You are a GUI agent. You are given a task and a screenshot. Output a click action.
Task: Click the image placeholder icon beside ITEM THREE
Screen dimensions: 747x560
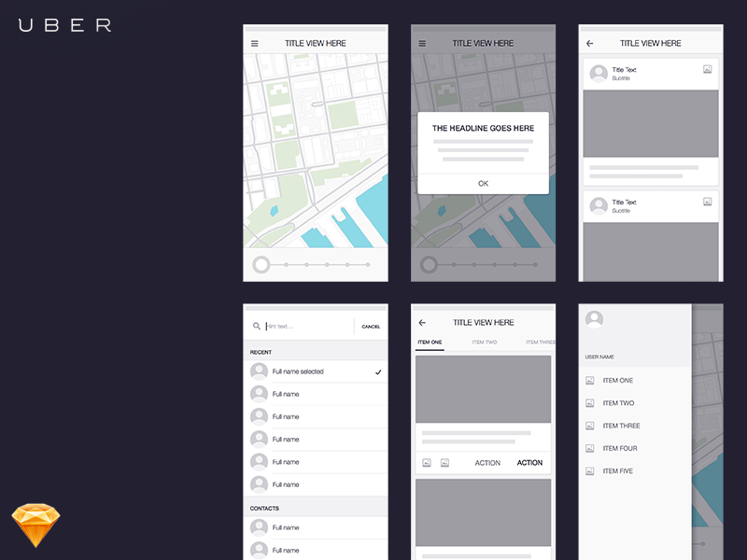click(589, 426)
